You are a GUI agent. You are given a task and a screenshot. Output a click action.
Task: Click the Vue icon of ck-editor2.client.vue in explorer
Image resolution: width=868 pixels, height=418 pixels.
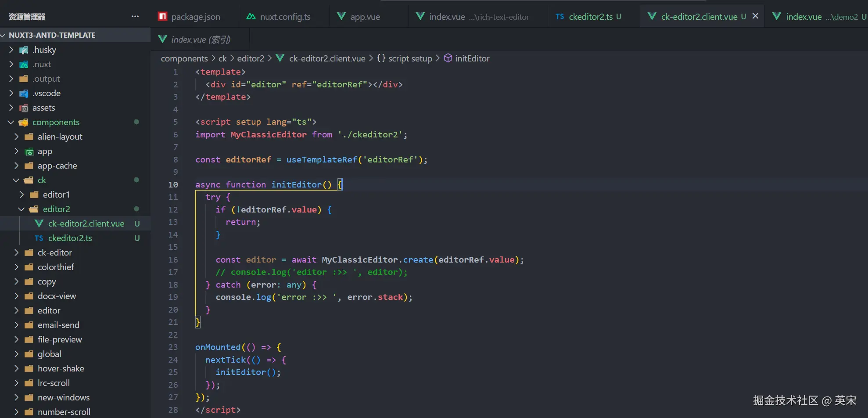click(39, 223)
